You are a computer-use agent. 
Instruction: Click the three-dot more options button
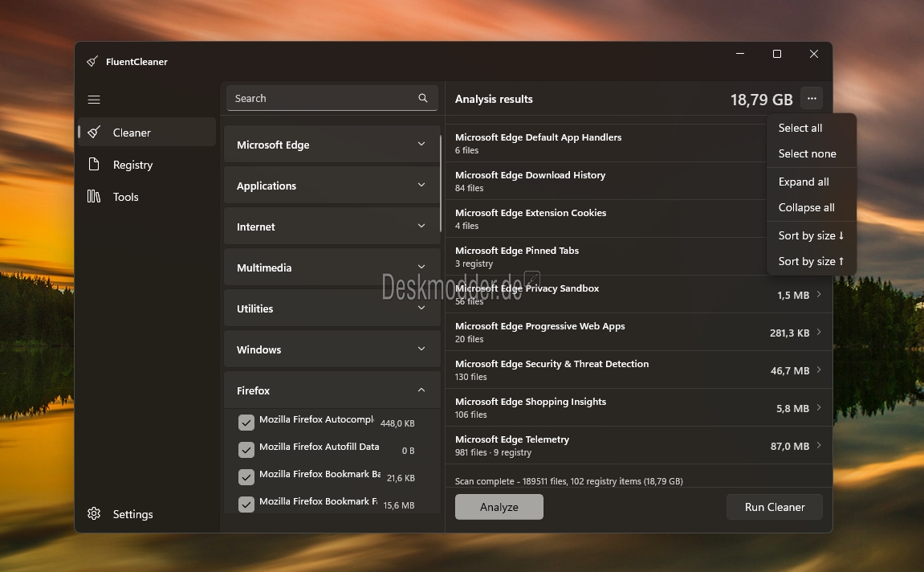click(812, 99)
